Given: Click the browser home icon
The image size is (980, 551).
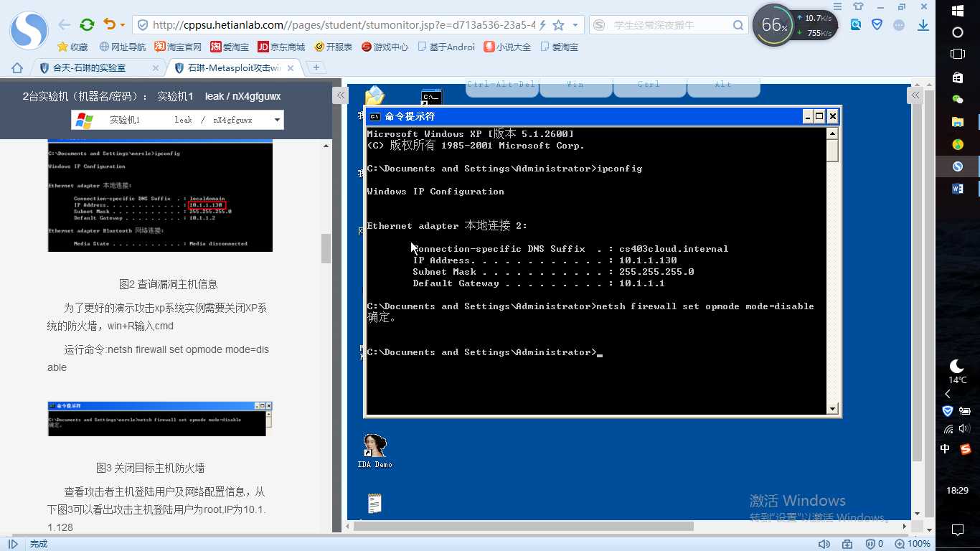Looking at the screenshot, I should tap(17, 67).
